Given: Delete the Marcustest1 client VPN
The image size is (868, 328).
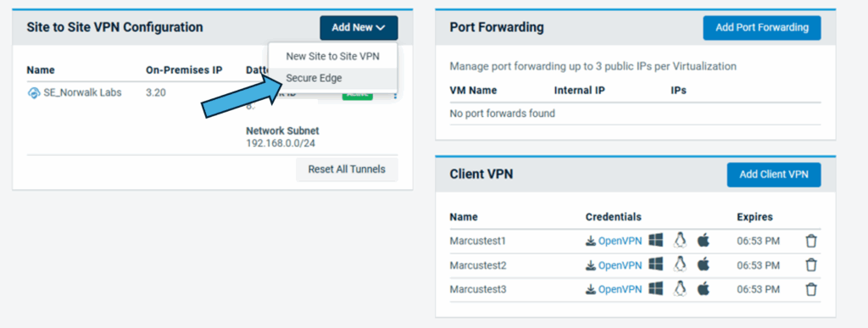Looking at the screenshot, I should click(811, 242).
